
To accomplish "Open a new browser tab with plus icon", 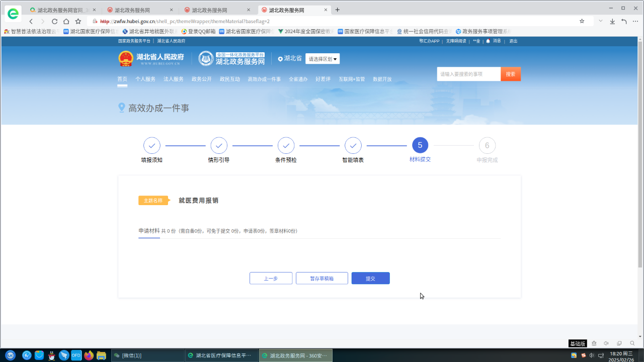I will click(x=337, y=10).
